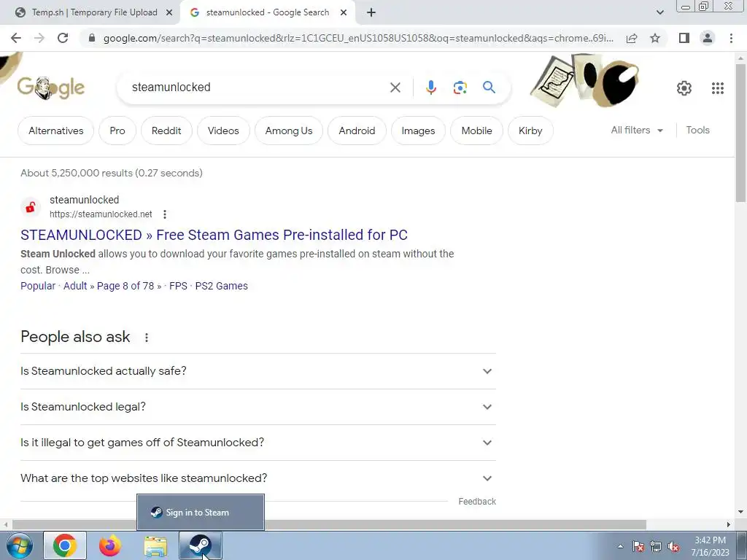Image resolution: width=747 pixels, height=560 pixels.
Task: Filter results by Alternatives
Action: coord(55,131)
